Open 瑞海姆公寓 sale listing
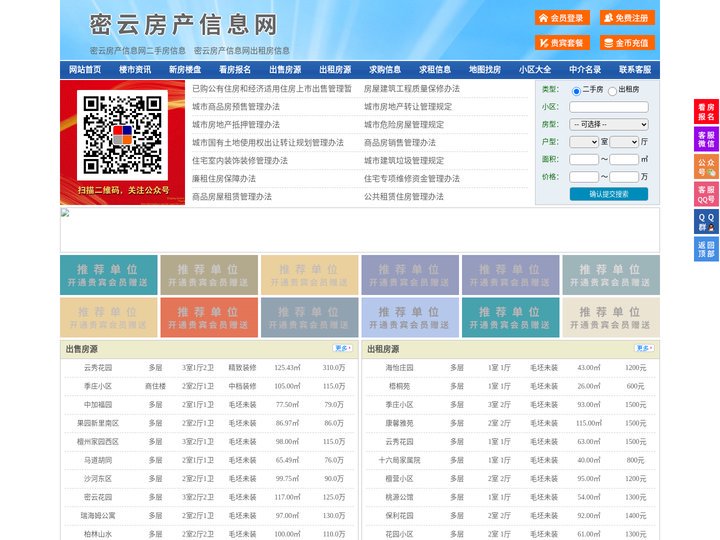Viewport: 720px width, 540px height. point(98,516)
